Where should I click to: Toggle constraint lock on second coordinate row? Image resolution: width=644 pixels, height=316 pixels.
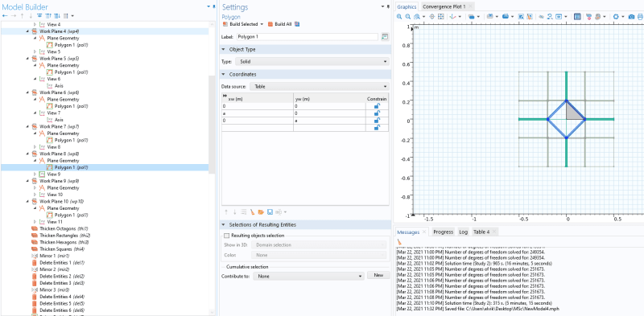377,113
